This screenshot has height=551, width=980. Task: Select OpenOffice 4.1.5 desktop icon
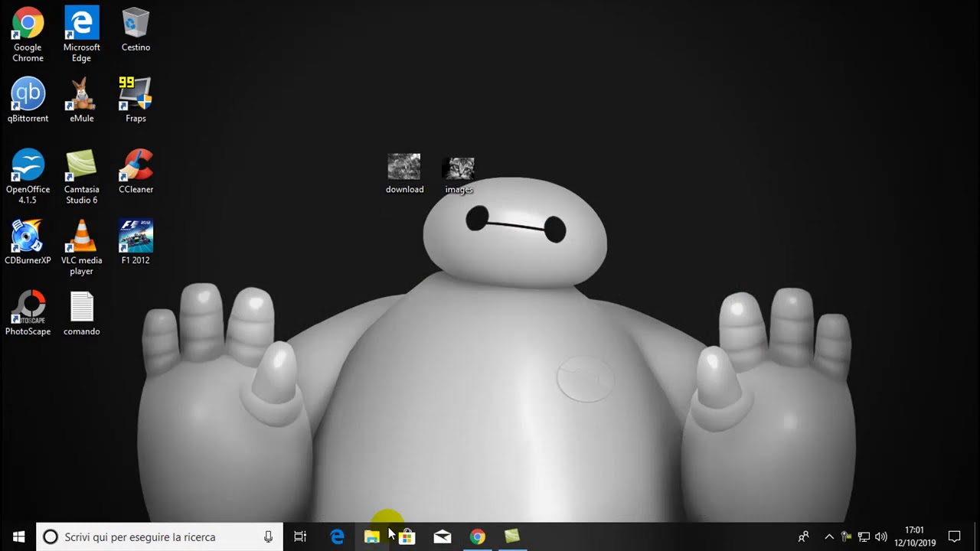click(x=28, y=176)
